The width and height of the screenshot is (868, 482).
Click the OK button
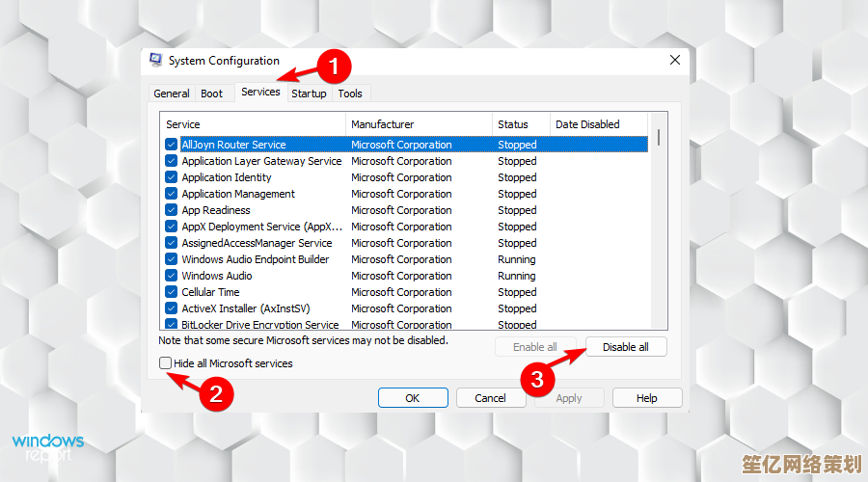[412, 398]
